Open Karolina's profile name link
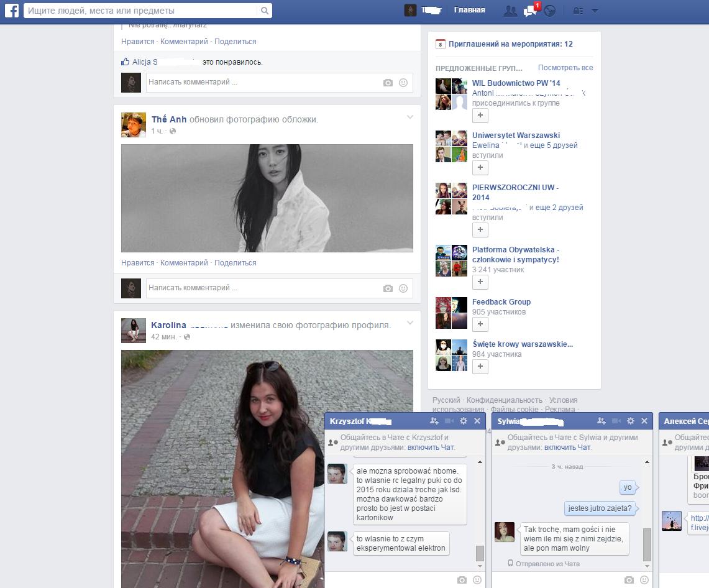Screen dimensions: 709x588 tap(168, 325)
